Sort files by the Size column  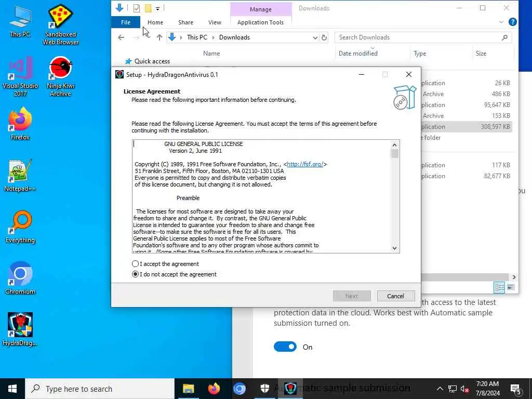point(481,54)
